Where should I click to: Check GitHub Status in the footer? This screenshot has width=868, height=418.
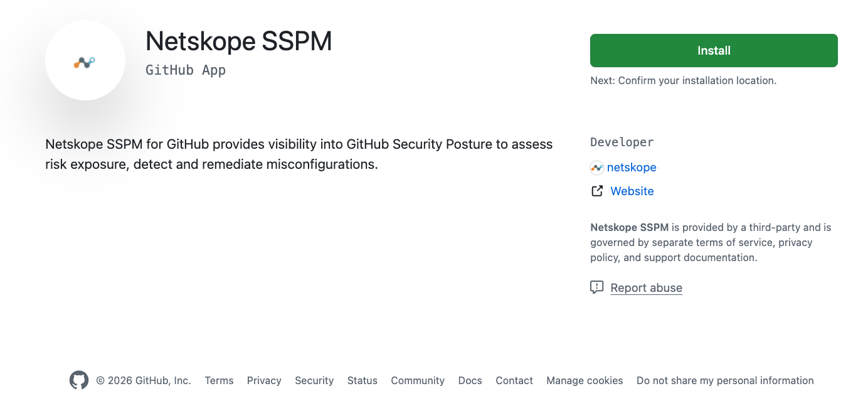pyautogui.click(x=363, y=380)
